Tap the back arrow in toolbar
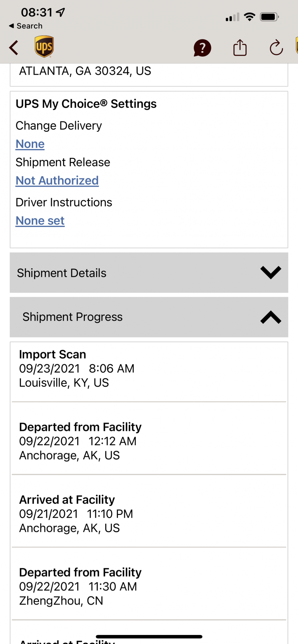Image resolution: width=298 pixels, height=644 pixels. click(14, 48)
